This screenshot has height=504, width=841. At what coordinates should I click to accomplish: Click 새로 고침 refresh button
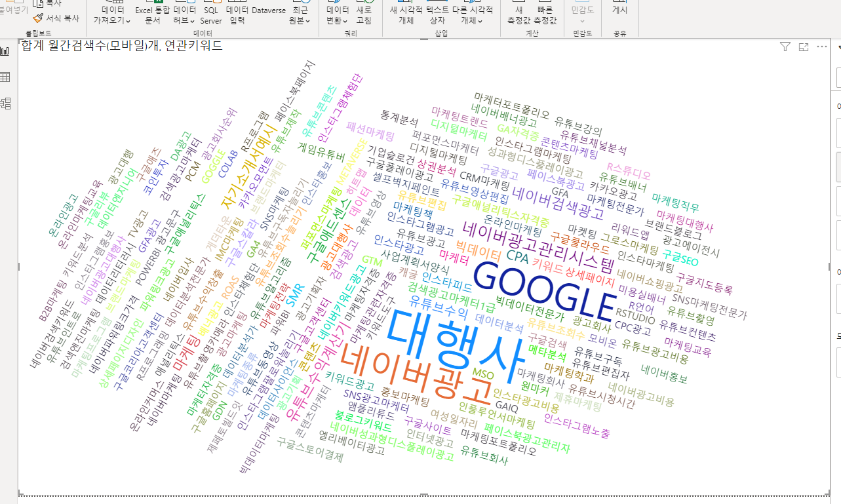click(363, 15)
